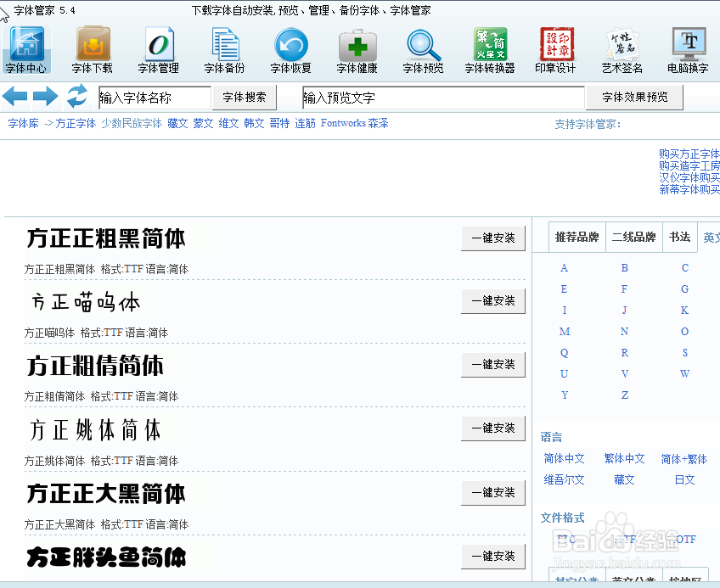Filter fonts by letter F

[x=625, y=289]
